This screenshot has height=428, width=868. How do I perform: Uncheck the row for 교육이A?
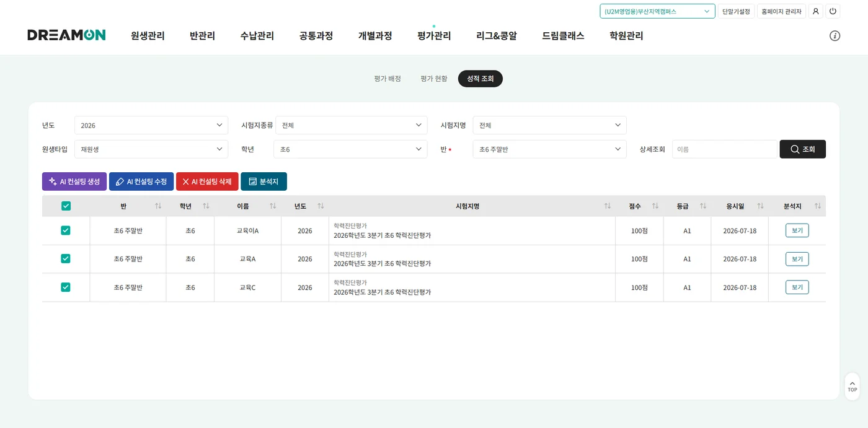[66, 230]
